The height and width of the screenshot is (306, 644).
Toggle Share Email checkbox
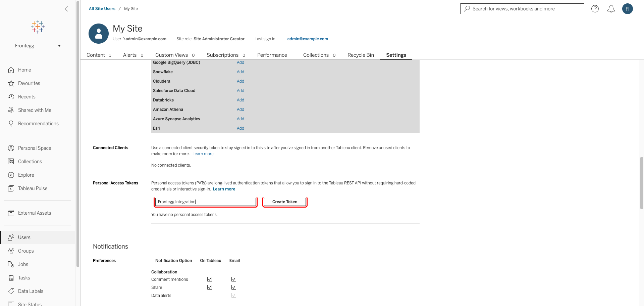pyautogui.click(x=234, y=287)
